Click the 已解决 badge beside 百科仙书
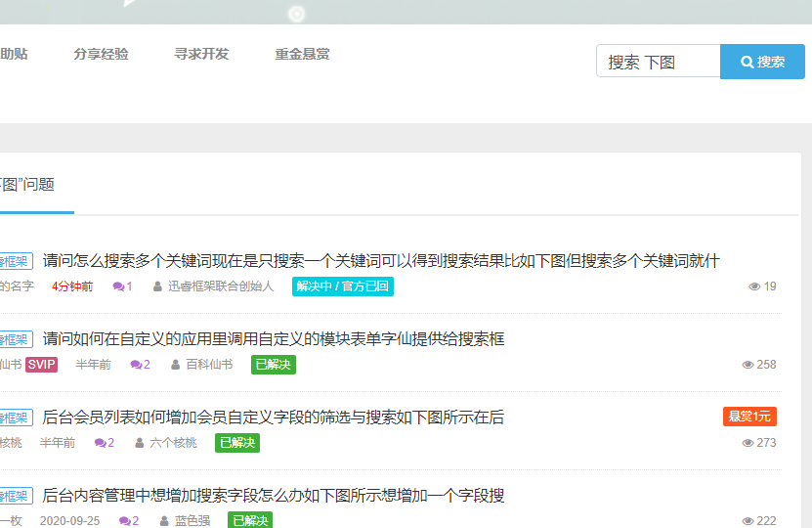The image size is (812, 528). tap(274, 365)
